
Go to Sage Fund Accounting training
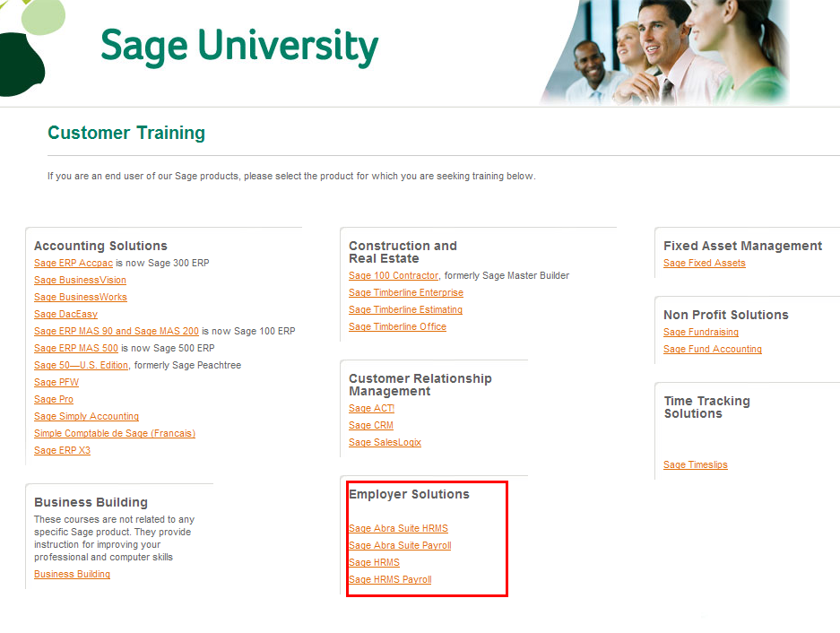pyautogui.click(x=713, y=349)
